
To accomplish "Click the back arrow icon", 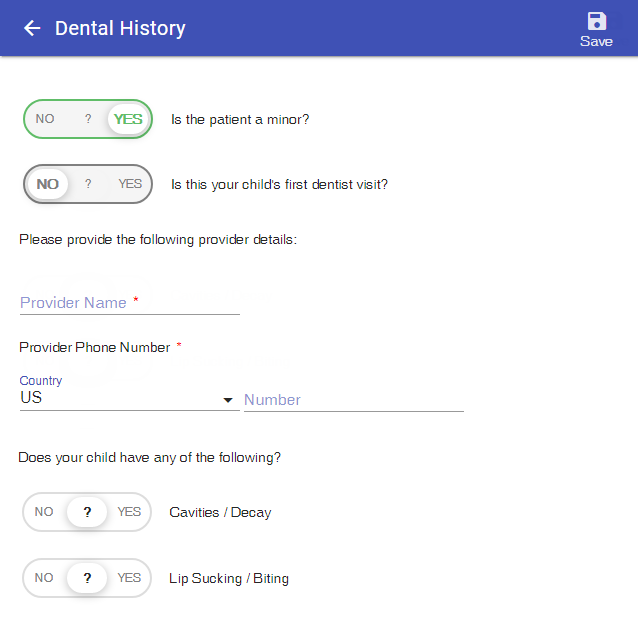I will [x=32, y=28].
